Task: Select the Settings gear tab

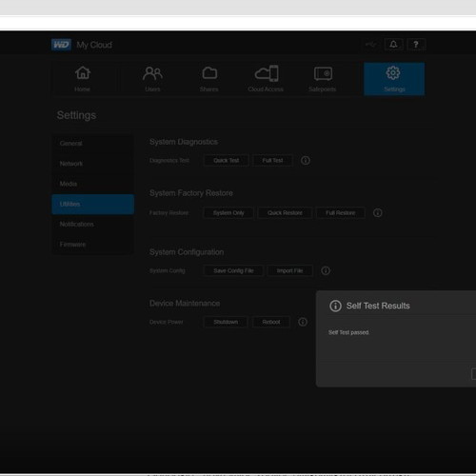Action: [394, 79]
